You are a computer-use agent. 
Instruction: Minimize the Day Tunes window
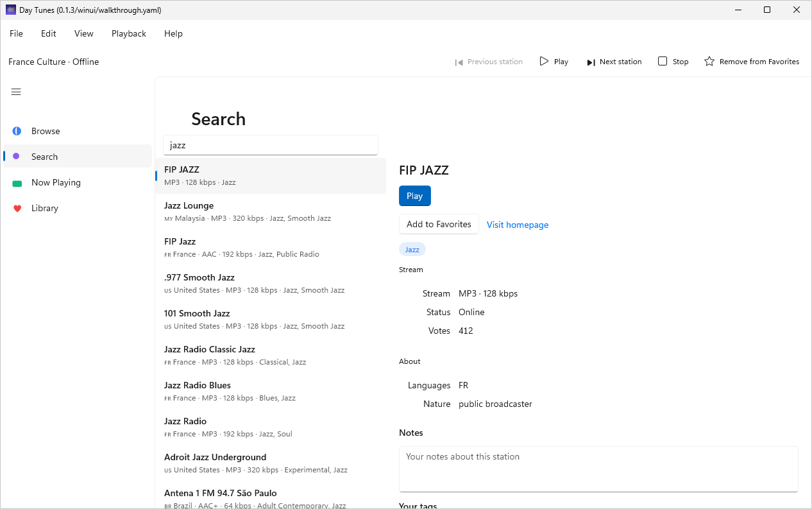pos(738,10)
